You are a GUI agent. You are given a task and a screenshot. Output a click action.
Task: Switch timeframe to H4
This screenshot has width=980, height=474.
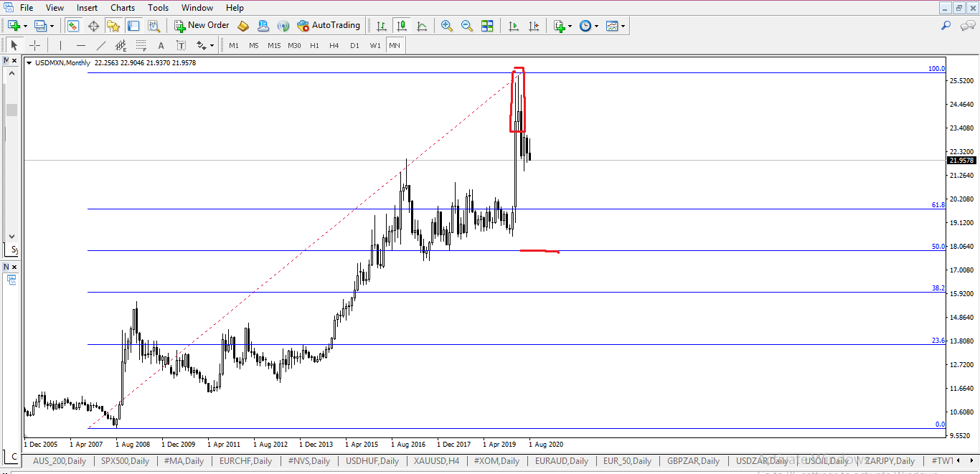(x=334, y=45)
